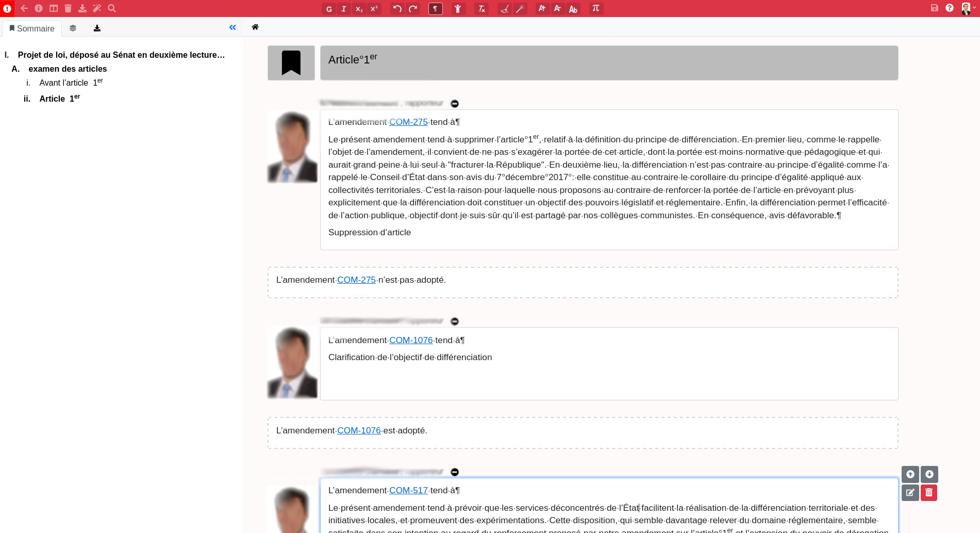Insert a formula with the pi icon
The width and height of the screenshot is (980, 533).
(x=596, y=9)
